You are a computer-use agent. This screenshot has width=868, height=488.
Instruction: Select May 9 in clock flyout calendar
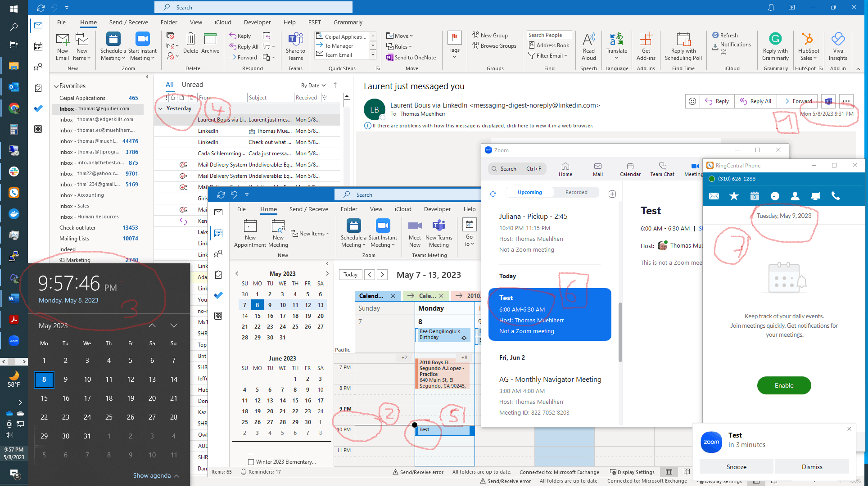(x=66, y=380)
